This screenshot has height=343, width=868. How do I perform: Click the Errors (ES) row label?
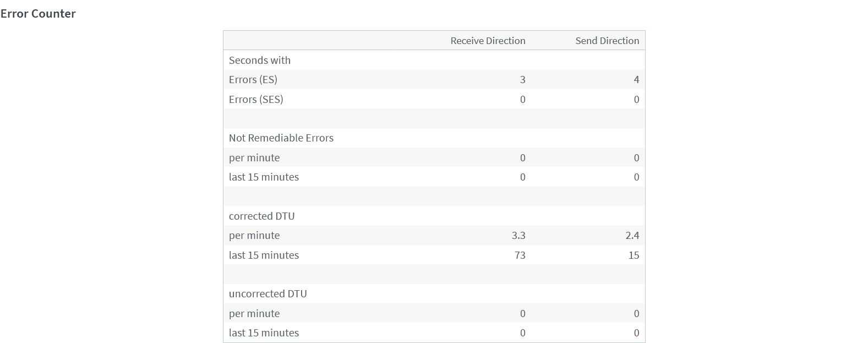coord(253,80)
